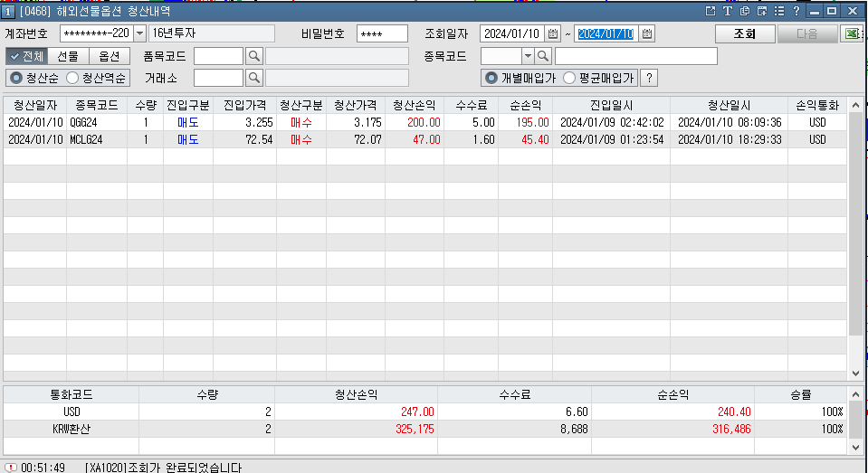
Task: Expand the account number dropdown
Action: click(140, 33)
